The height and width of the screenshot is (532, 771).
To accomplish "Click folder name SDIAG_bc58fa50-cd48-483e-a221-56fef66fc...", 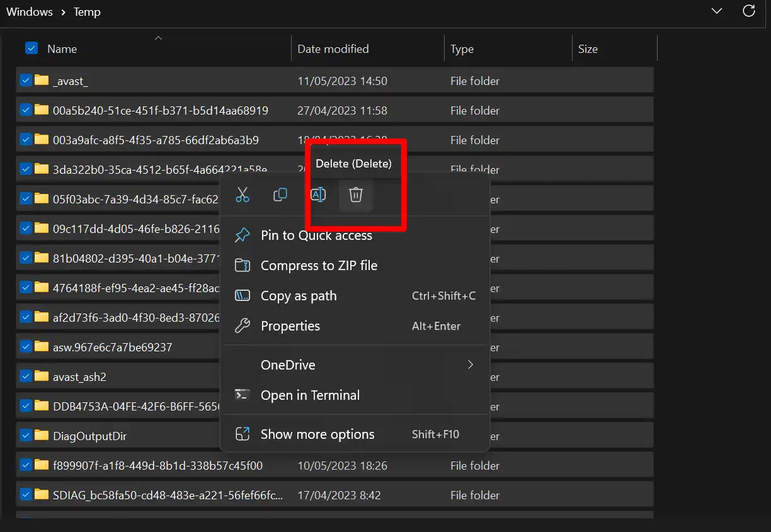I will click(x=168, y=495).
